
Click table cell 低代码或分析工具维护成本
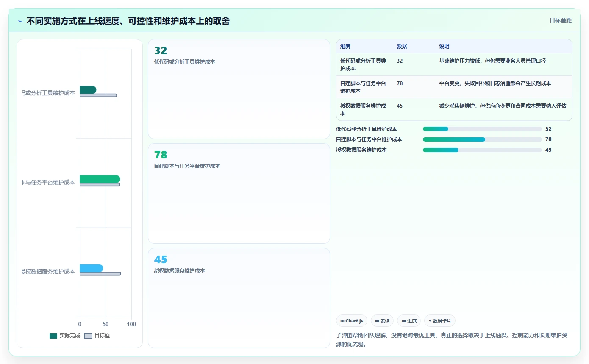point(364,64)
